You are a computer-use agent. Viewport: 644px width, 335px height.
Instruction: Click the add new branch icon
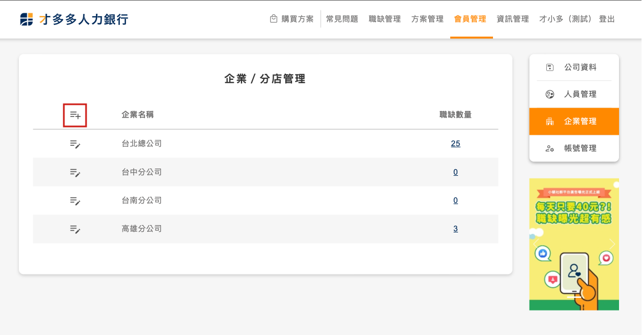75,115
